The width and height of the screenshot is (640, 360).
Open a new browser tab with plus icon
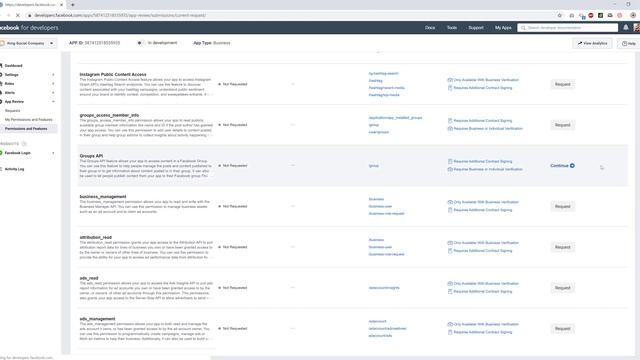[73, 4]
